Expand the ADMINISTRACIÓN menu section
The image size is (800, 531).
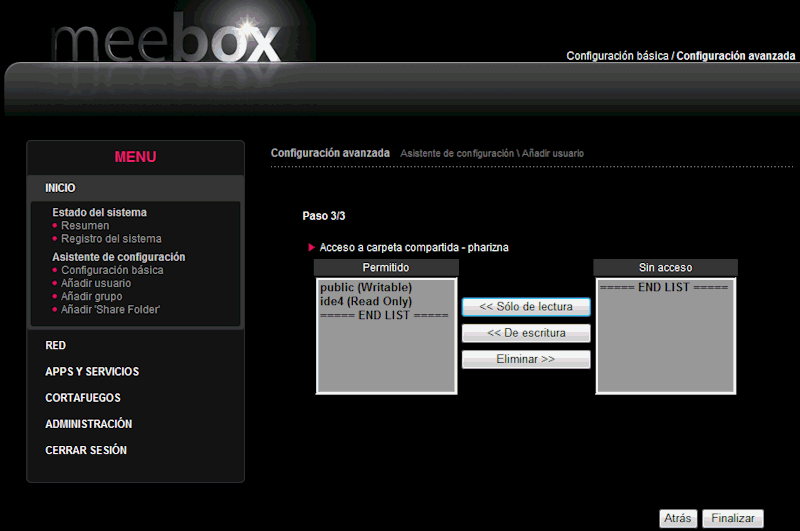88,424
